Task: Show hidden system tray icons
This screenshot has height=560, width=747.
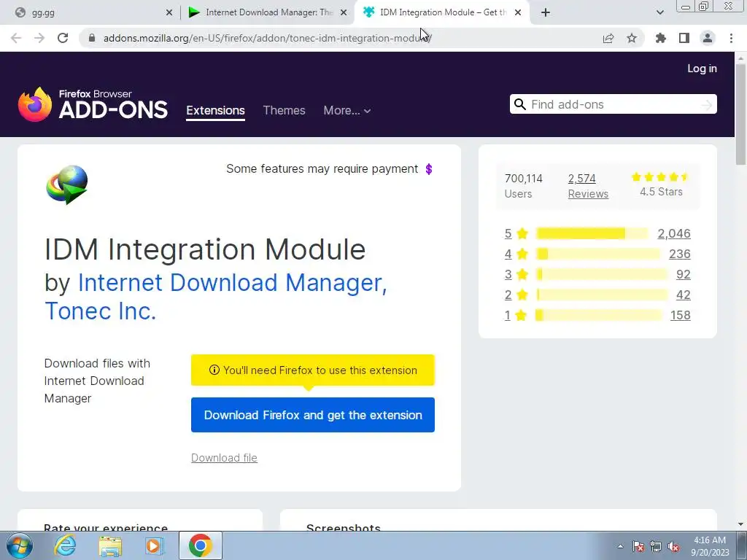Action: coord(620,547)
